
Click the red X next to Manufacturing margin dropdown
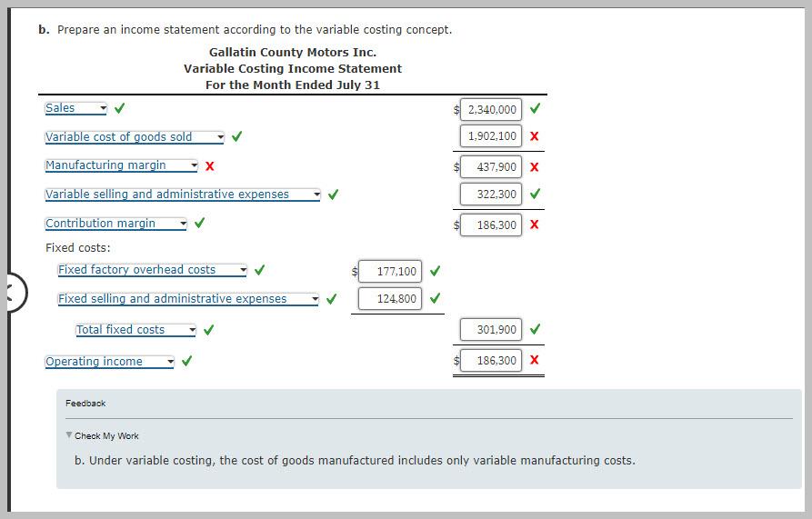(210, 166)
